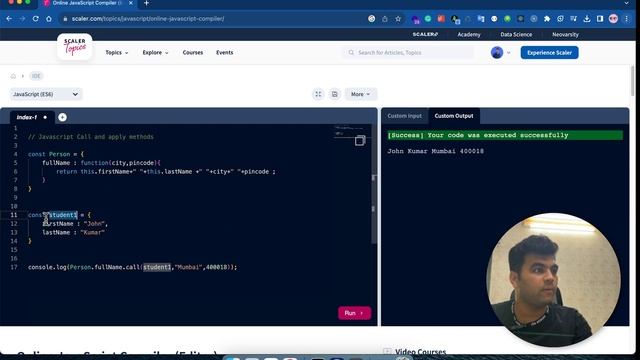Toggle the browser side panel icon
This screenshot has width=640, height=360.
pos(600,19)
